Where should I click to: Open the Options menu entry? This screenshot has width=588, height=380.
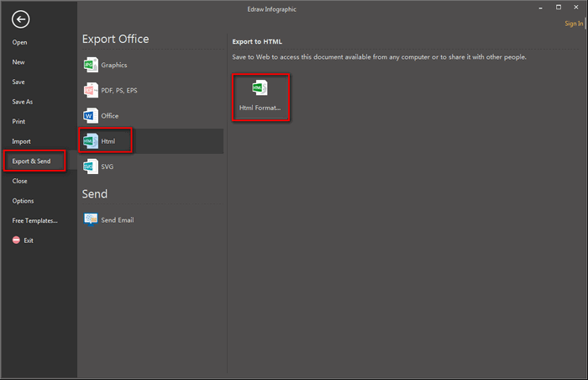[x=23, y=201]
